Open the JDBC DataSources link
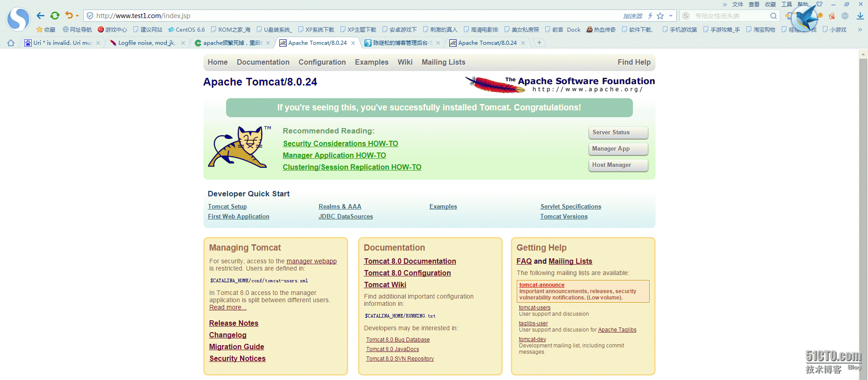This screenshot has height=380, width=868. tap(346, 217)
